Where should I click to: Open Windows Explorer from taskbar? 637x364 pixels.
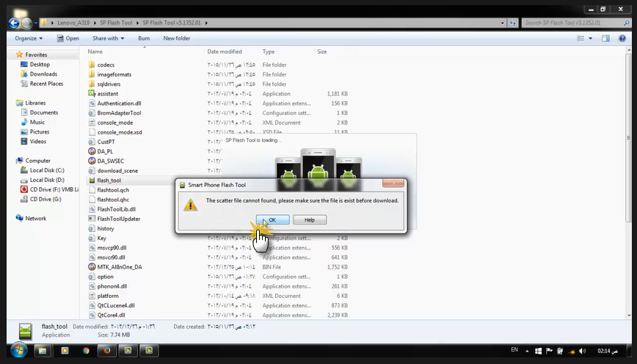click(x=43, y=350)
